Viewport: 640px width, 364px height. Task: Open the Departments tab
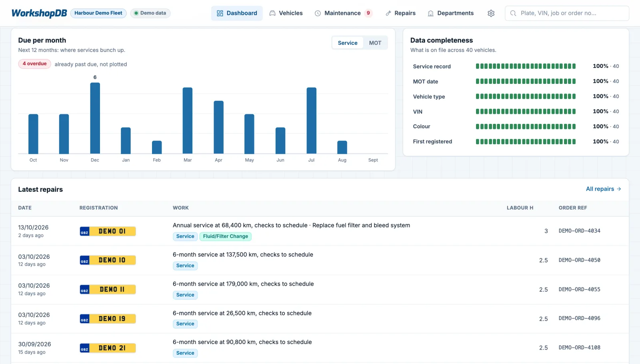[451, 13]
